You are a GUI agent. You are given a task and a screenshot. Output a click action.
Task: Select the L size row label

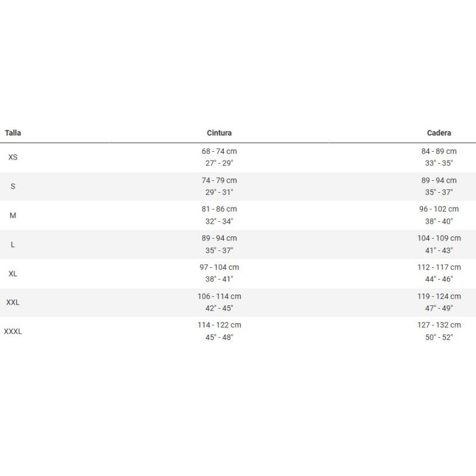(12, 245)
